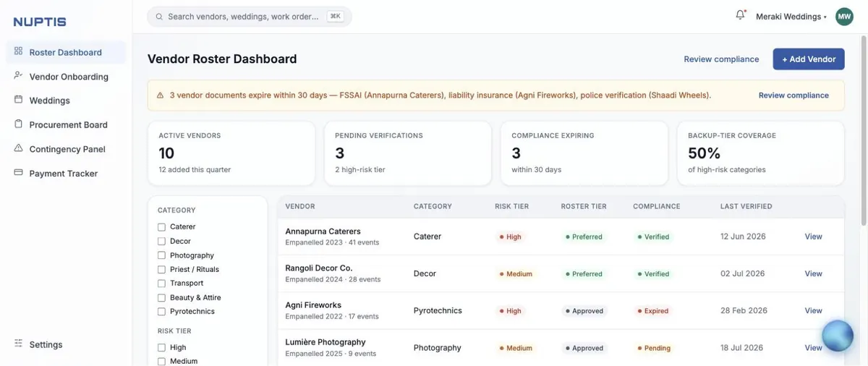Screen dimensions: 868x366
Task: Check the Medium risk tier filter
Action: tap(161, 361)
